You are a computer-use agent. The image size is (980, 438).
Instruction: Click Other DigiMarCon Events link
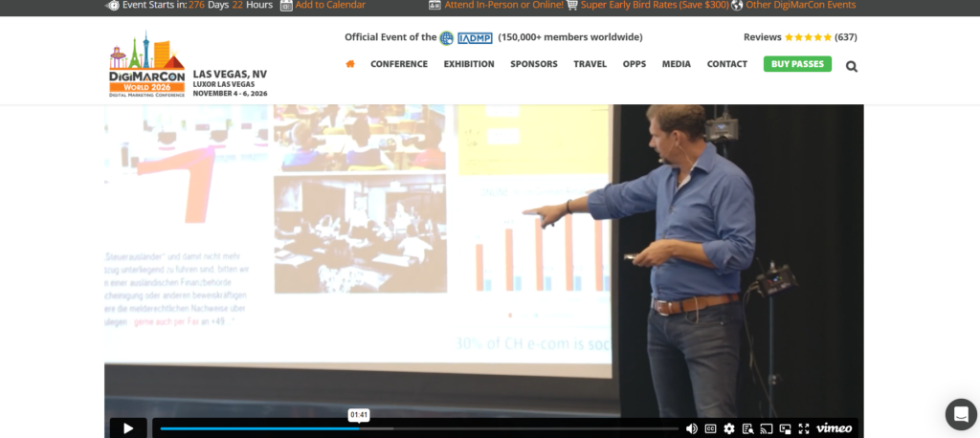[801, 5]
